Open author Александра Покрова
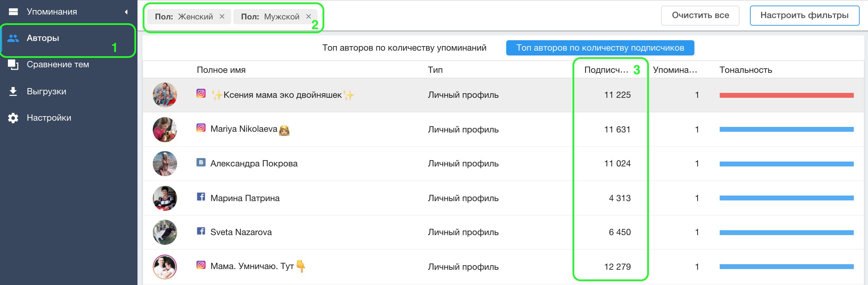868x285 pixels. click(254, 164)
